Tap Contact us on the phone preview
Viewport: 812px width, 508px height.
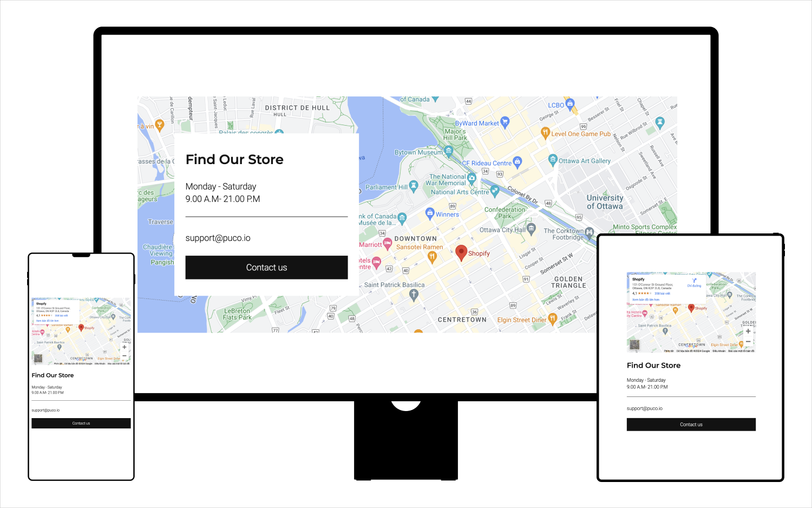click(81, 424)
